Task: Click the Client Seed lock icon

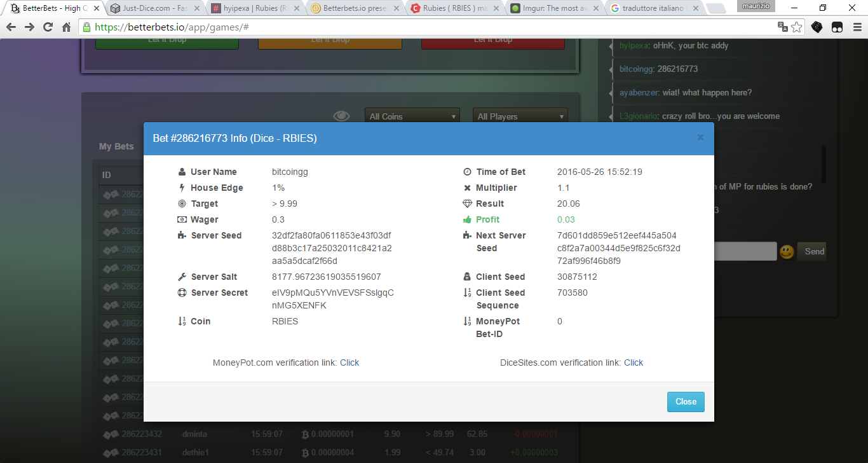Action: pyautogui.click(x=468, y=277)
